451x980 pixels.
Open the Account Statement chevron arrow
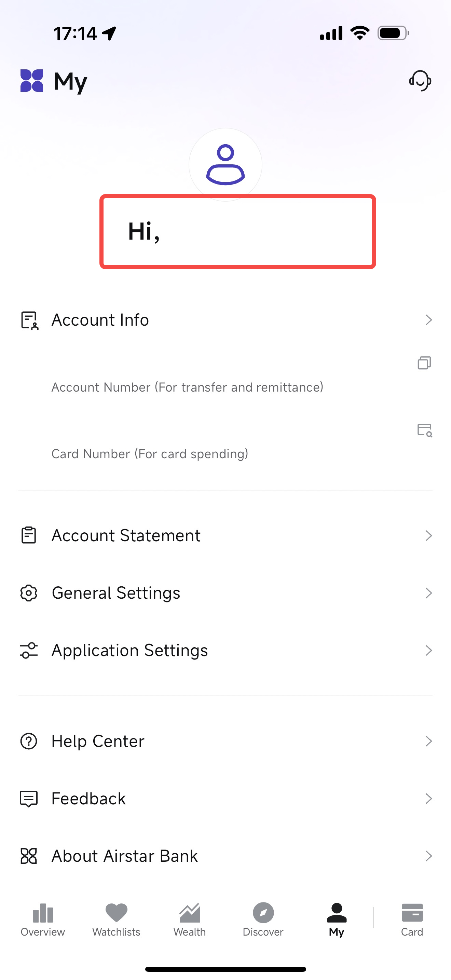[x=428, y=536]
